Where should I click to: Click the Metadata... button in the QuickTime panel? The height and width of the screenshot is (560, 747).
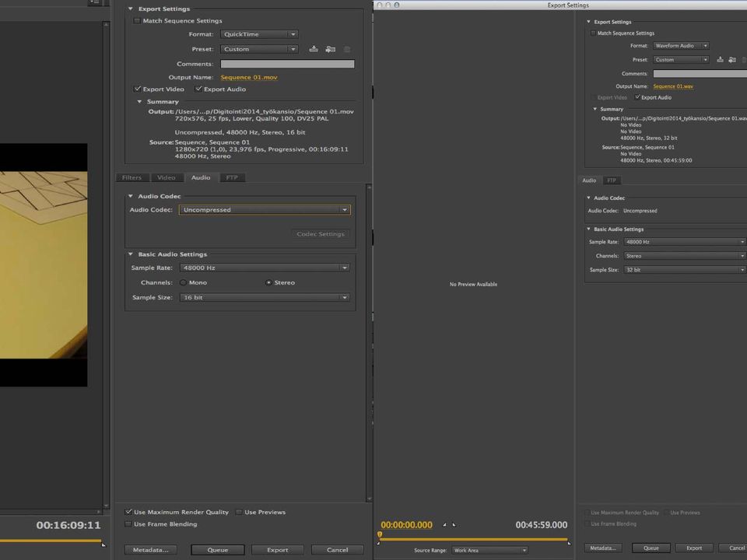(150, 550)
